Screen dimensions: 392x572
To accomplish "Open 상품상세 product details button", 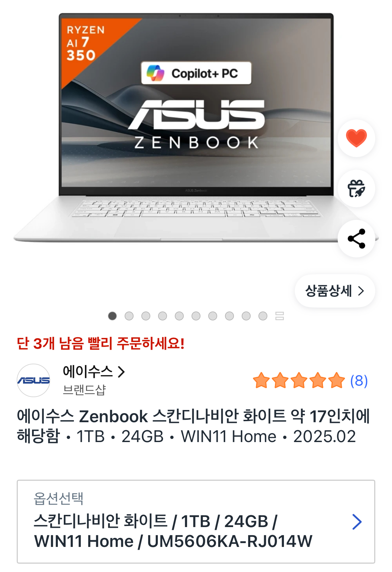I will tap(335, 291).
